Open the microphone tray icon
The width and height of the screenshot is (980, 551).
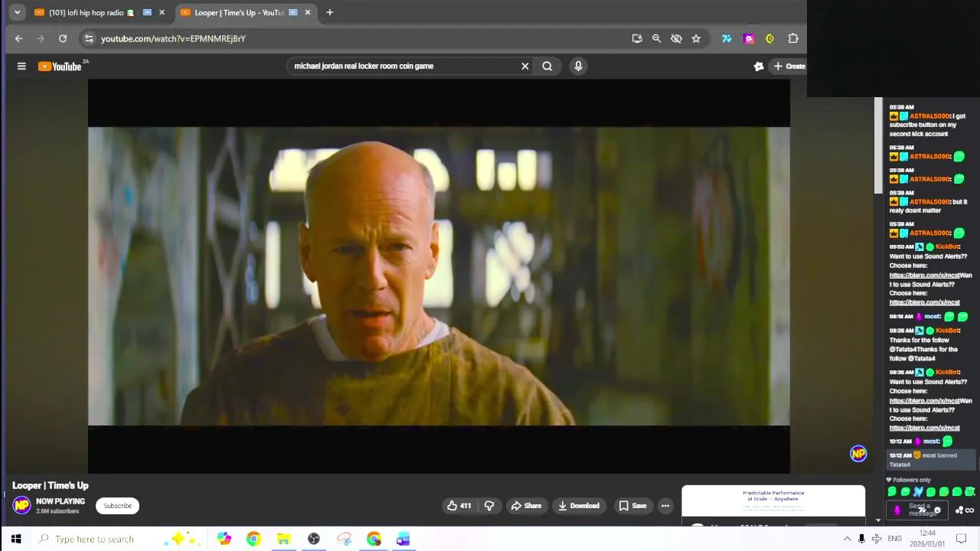click(x=862, y=539)
